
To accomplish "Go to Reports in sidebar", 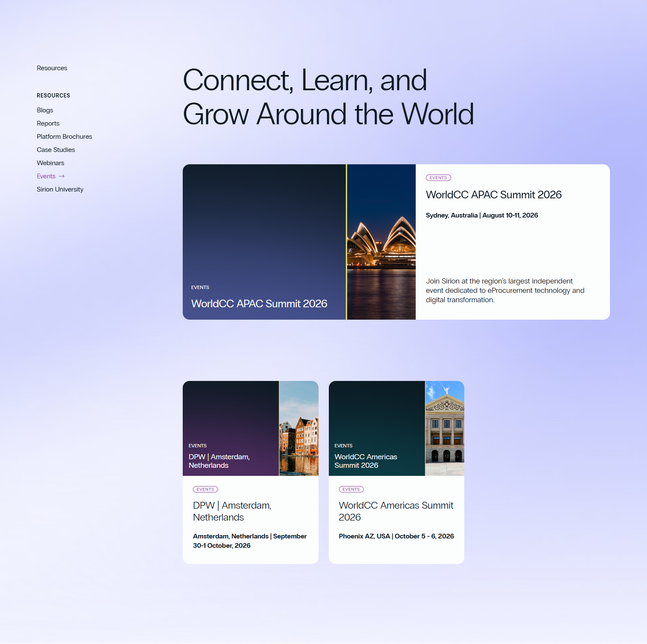I will click(48, 123).
